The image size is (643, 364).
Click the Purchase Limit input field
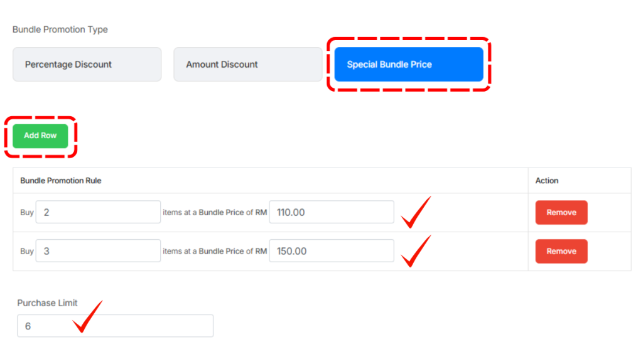(144, 326)
